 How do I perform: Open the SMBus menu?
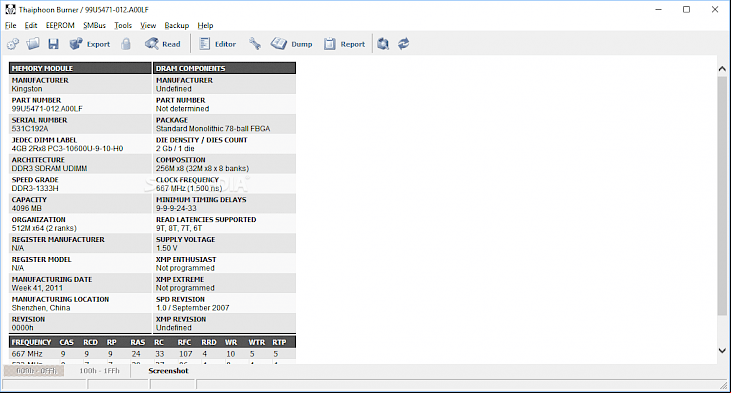[x=94, y=26]
